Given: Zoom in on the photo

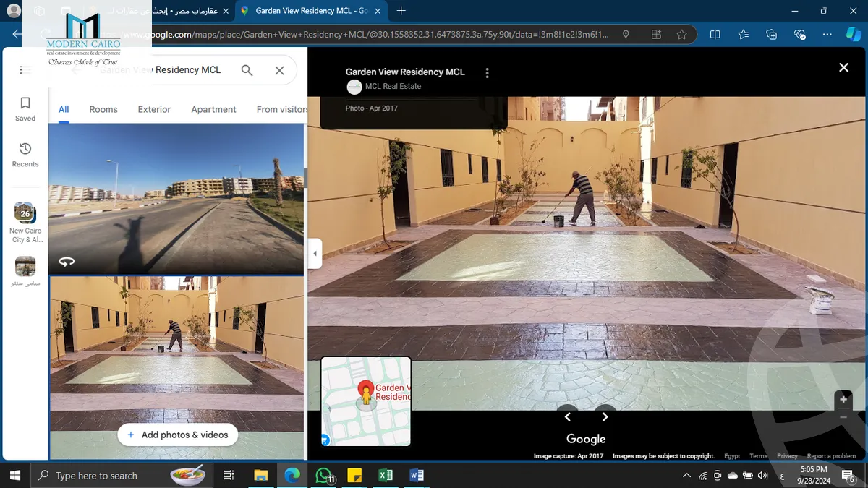Looking at the screenshot, I should 843,400.
